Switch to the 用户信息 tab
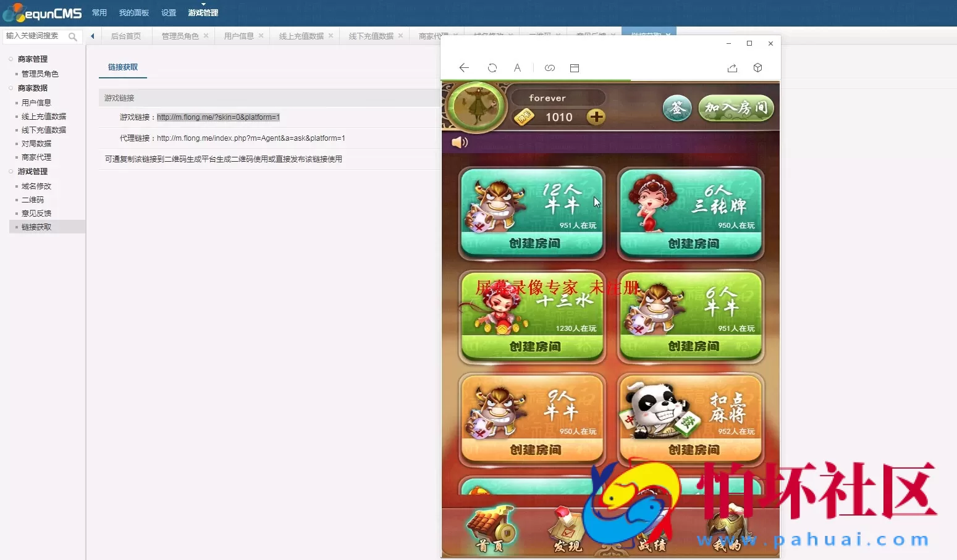Screen dimensions: 957x560 click(238, 36)
